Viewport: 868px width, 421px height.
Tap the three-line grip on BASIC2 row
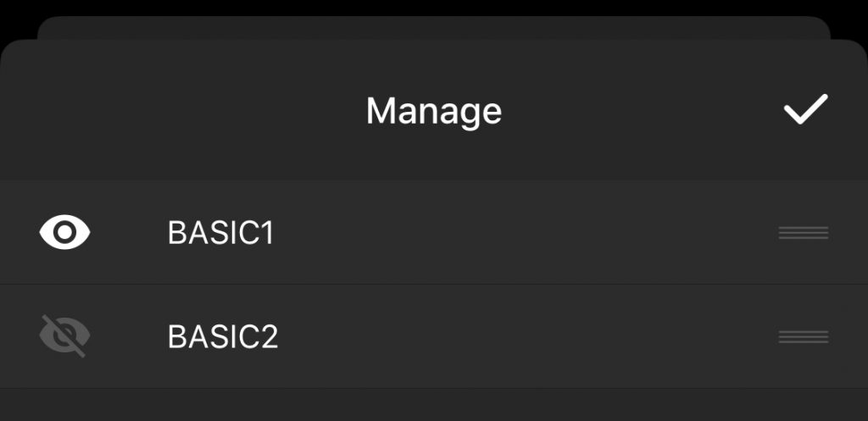click(x=803, y=337)
